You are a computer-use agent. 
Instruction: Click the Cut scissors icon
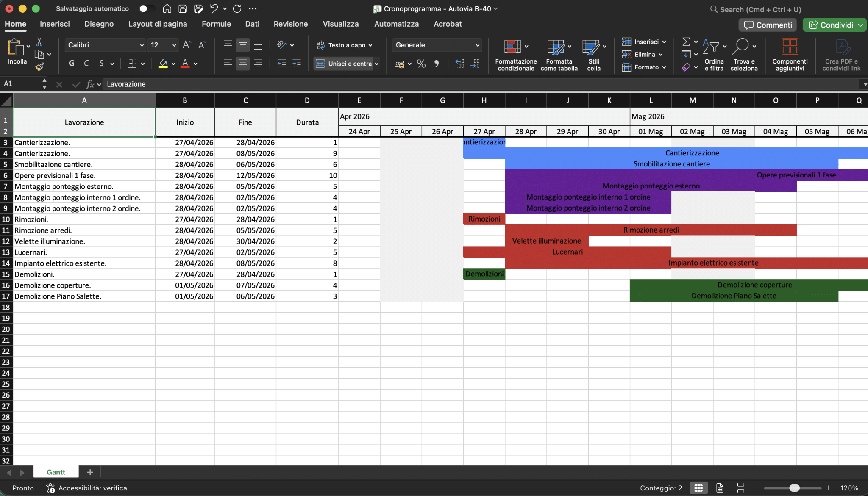(39, 42)
